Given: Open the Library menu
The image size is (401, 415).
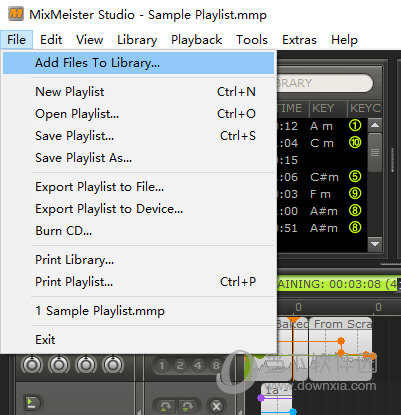Looking at the screenshot, I should tap(137, 40).
